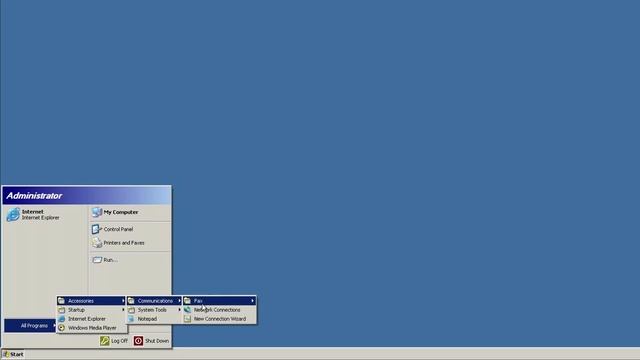Viewport: 640px width, 360px height.
Task: Open pinned Internet Explorer at top of Start menu
Action: point(44,214)
